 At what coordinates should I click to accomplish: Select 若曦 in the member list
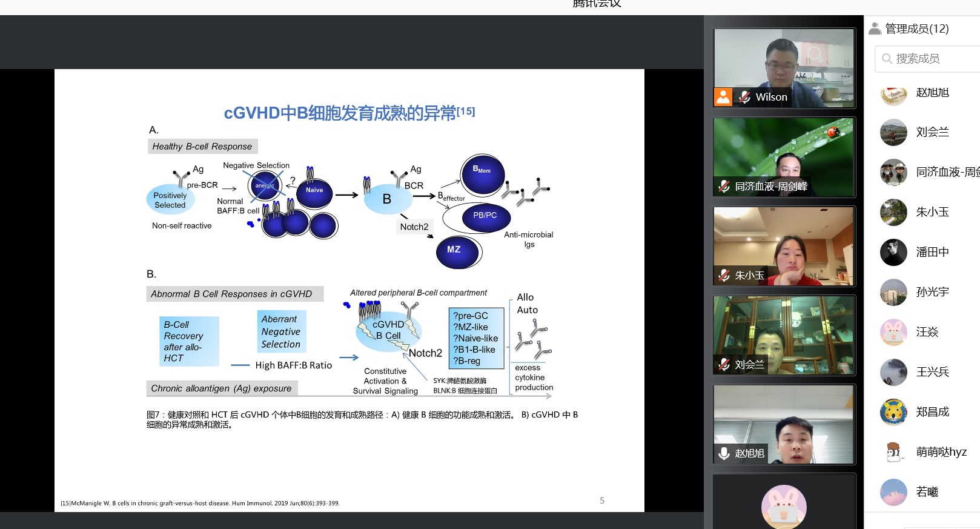point(927,492)
